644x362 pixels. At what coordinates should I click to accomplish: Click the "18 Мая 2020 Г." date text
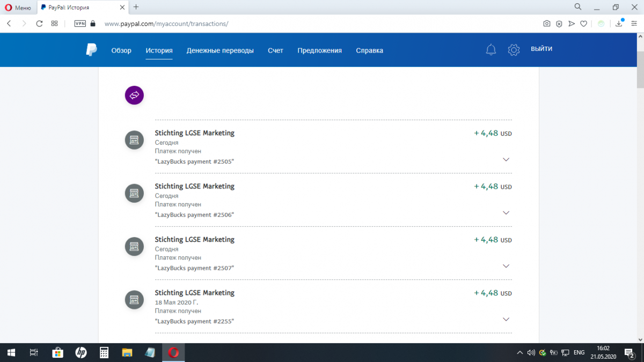[176, 302]
